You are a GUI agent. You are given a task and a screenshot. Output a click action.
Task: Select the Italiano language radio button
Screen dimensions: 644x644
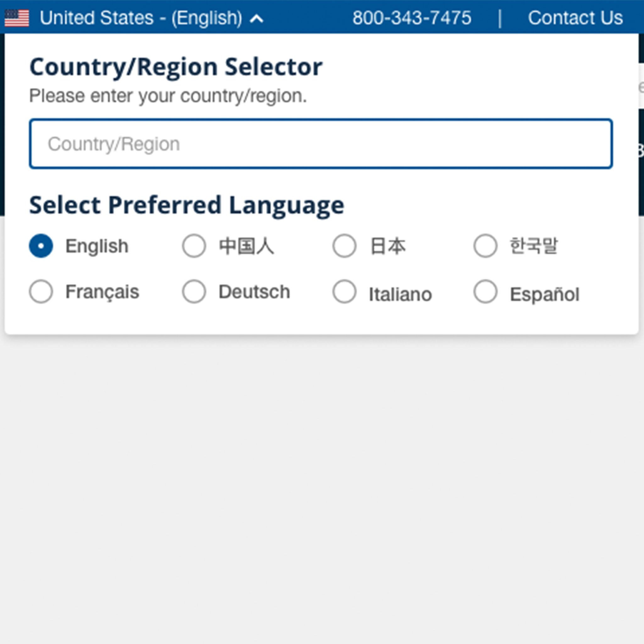point(344,291)
